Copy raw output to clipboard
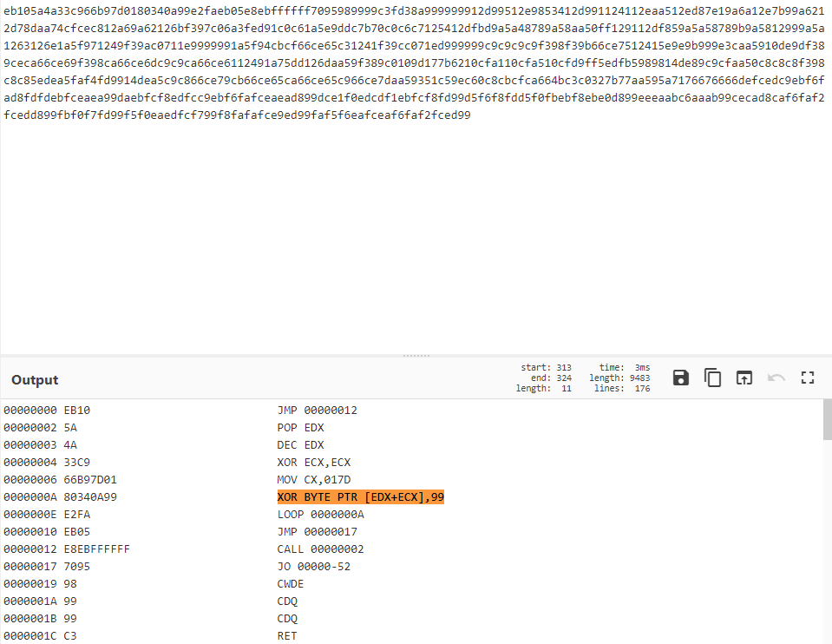This screenshot has height=644, width=832. click(x=712, y=378)
